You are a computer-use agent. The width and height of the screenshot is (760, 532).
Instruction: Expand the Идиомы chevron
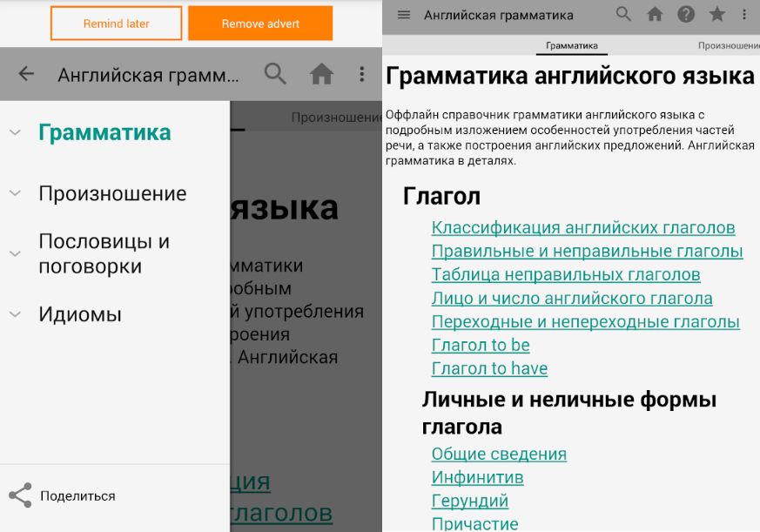[15, 314]
